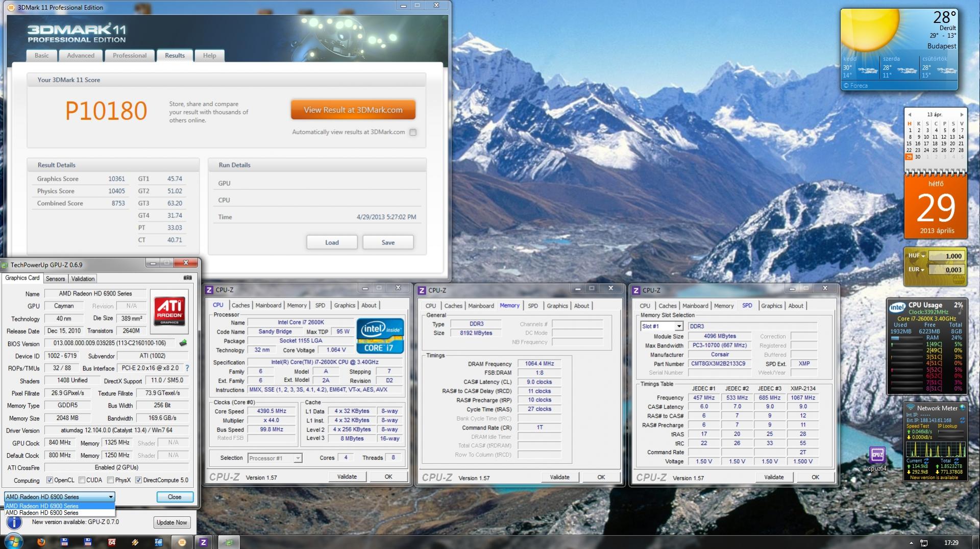Open the 3DMark taskbar button with orange icon

click(182, 542)
